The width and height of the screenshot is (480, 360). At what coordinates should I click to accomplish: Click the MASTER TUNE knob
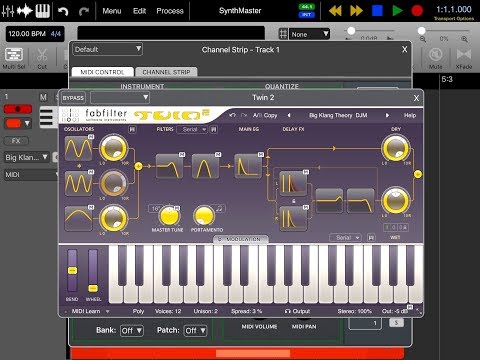tap(169, 216)
